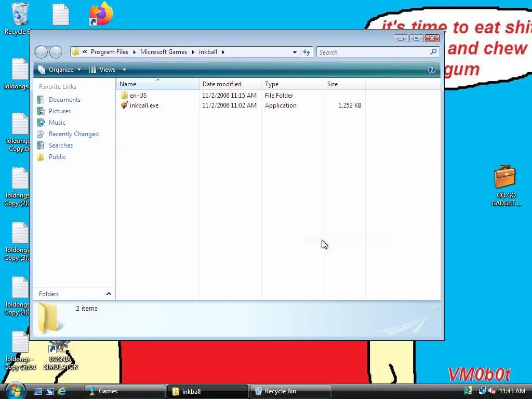The image size is (532, 399).
Task: Click the address bar refresh button
Action: click(x=307, y=52)
